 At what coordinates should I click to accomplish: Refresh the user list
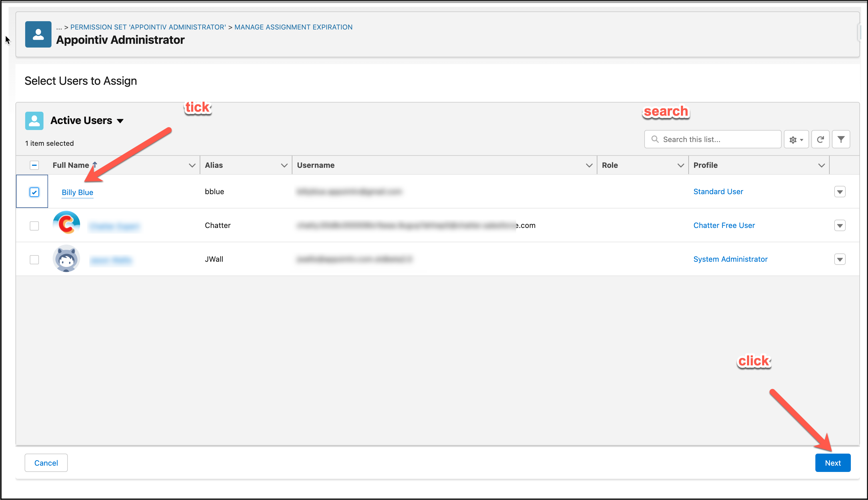click(x=820, y=139)
